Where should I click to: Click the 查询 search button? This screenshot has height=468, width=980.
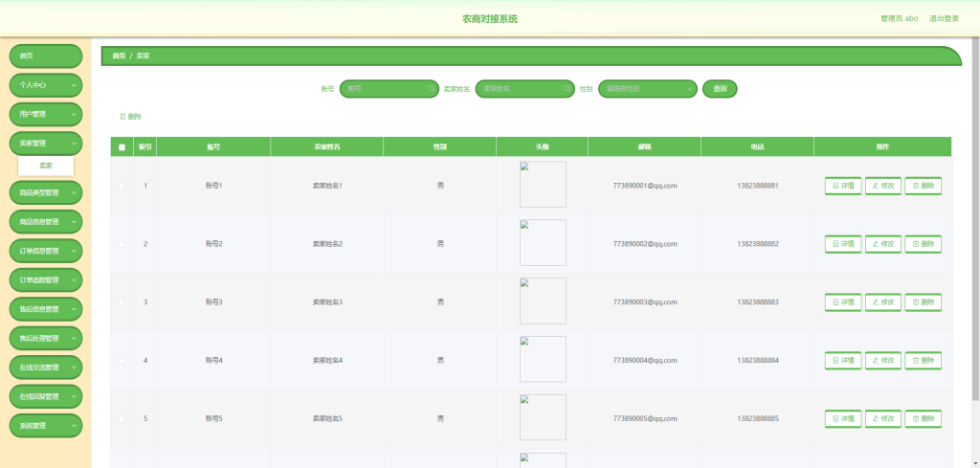coord(720,89)
